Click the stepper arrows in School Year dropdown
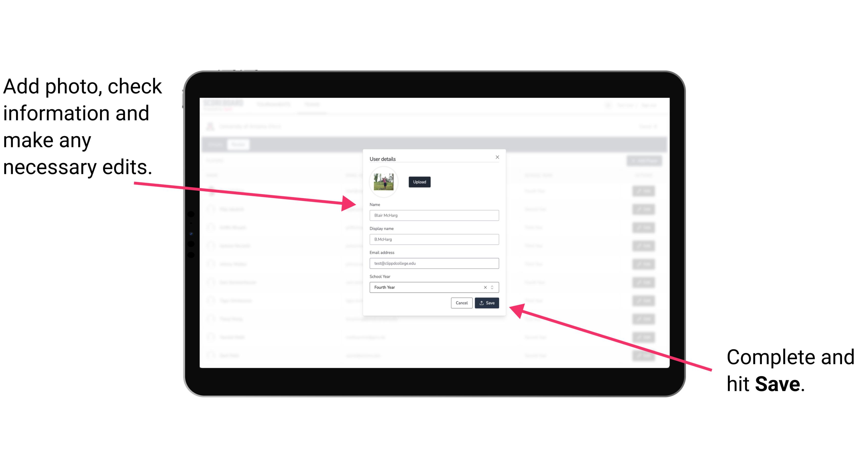 494,288
